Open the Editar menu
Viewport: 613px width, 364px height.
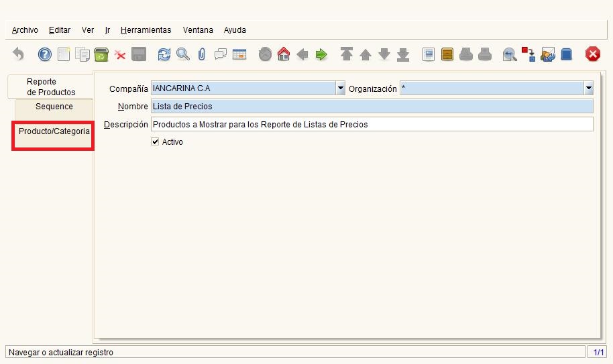coord(60,30)
